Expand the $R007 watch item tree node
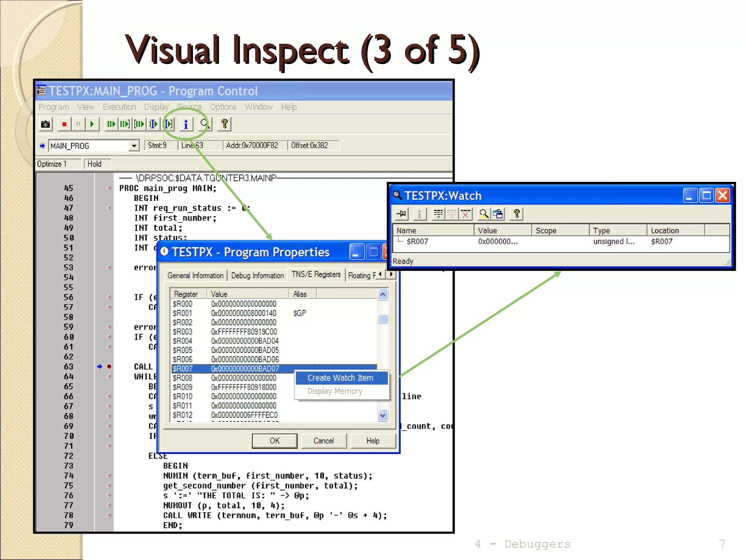 [x=400, y=241]
